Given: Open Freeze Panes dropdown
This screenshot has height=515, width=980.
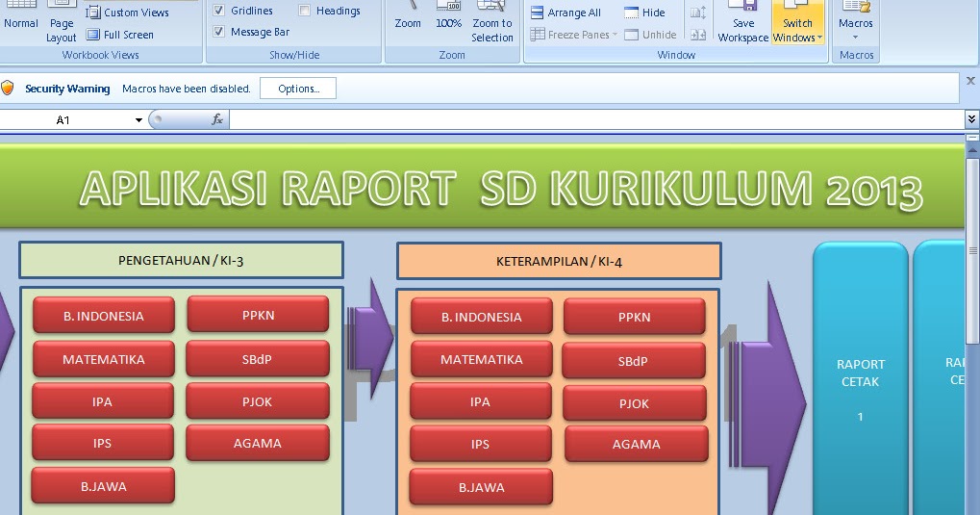Looking at the screenshot, I should click(574, 35).
